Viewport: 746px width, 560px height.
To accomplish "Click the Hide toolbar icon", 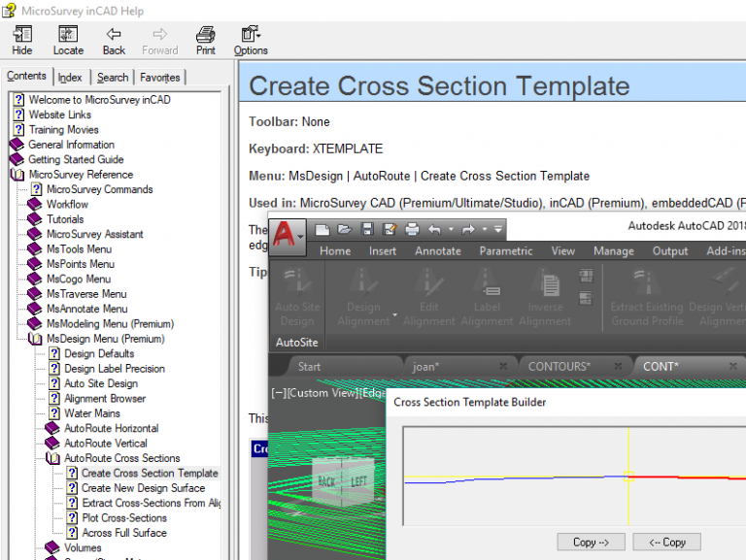I will click(21, 40).
